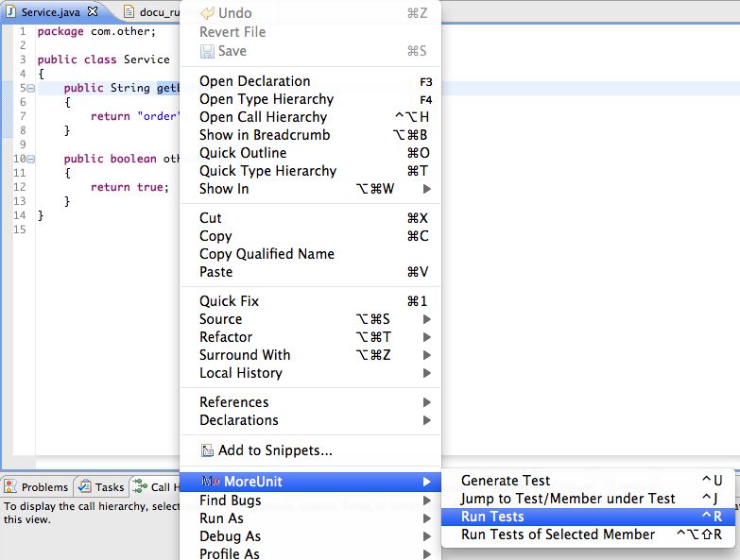
Task: Select Quick Fix menu entry
Action: (x=311, y=300)
